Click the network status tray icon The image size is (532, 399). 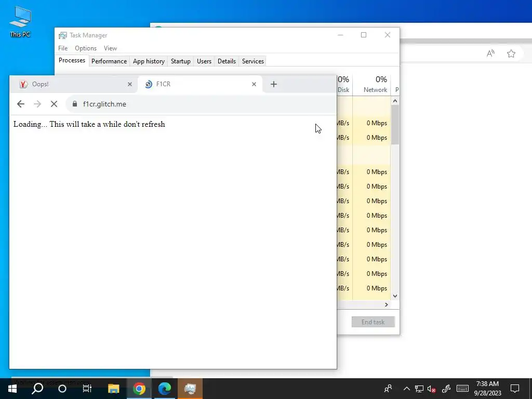click(419, 389)
